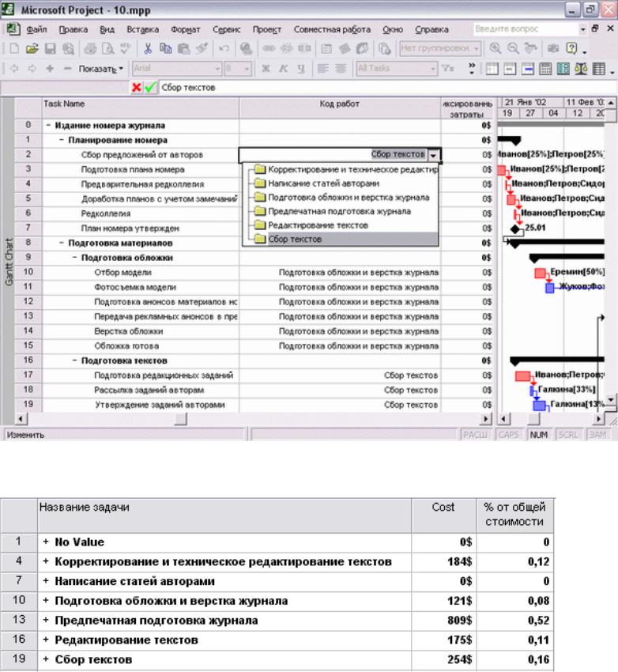The height and width of the screenshot is (672, 618).
Task: Open the Формат menu
Action: (186, 29)
